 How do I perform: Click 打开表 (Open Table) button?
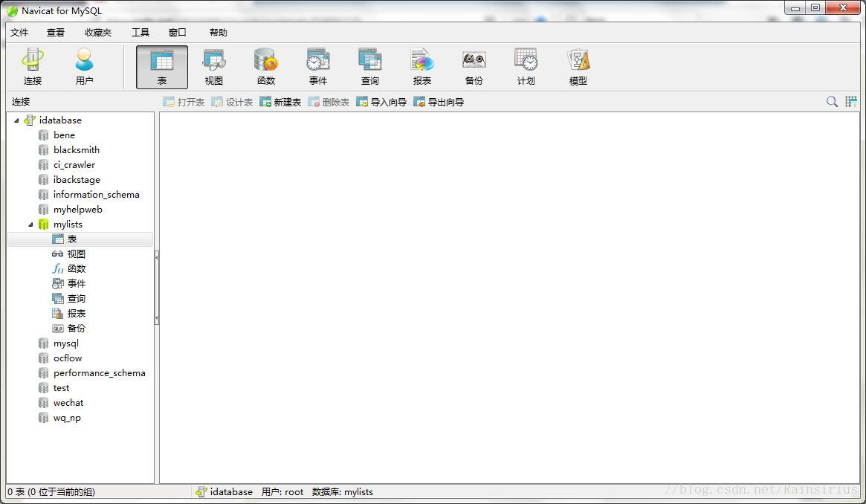coord(184,102)
